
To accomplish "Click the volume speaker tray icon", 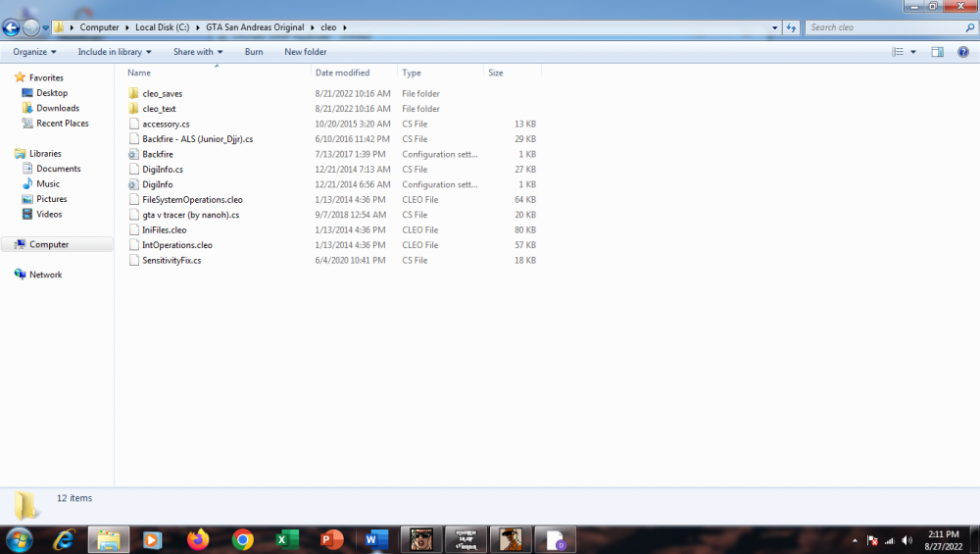I will [906, 541].
